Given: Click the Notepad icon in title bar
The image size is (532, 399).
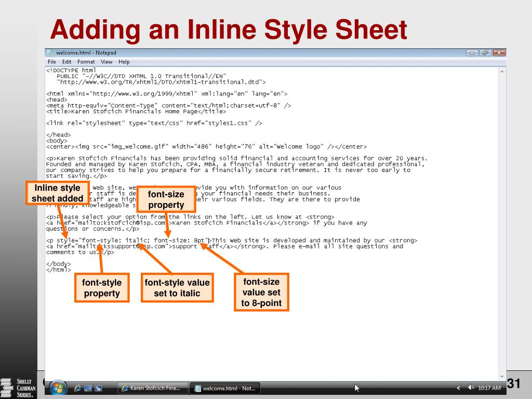Looking at the screenshot, I should (x=50, y=52).
